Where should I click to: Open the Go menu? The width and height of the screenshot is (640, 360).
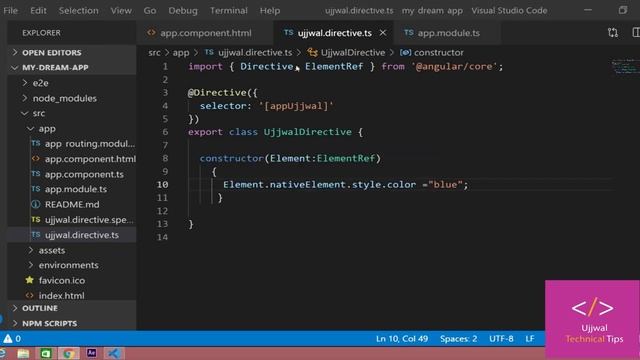click(x=150, y=11)
